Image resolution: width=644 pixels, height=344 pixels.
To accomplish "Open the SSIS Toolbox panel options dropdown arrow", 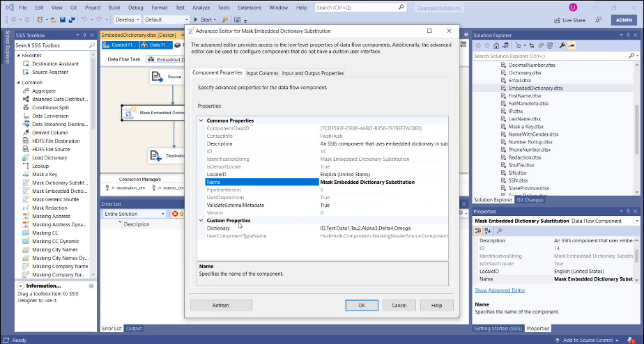I will (x=77, y=36).
